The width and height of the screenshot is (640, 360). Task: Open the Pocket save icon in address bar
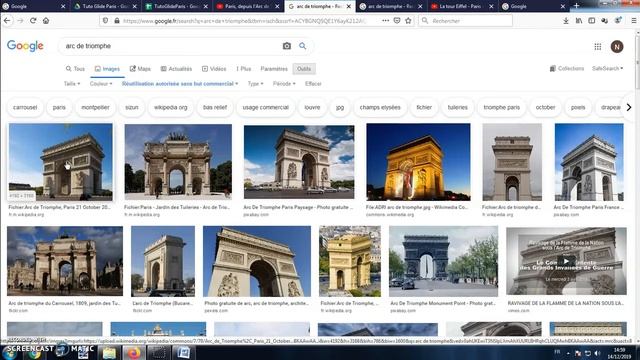[x=397, y=20]
